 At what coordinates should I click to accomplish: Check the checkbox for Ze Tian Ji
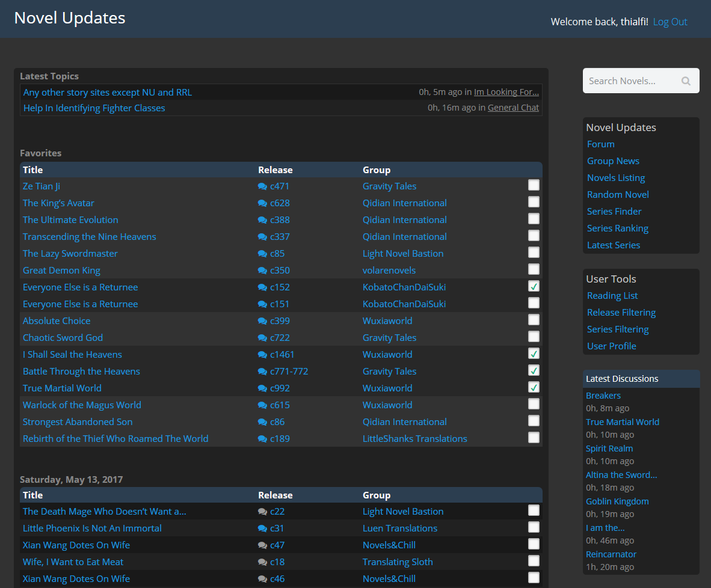coord(534,185)
